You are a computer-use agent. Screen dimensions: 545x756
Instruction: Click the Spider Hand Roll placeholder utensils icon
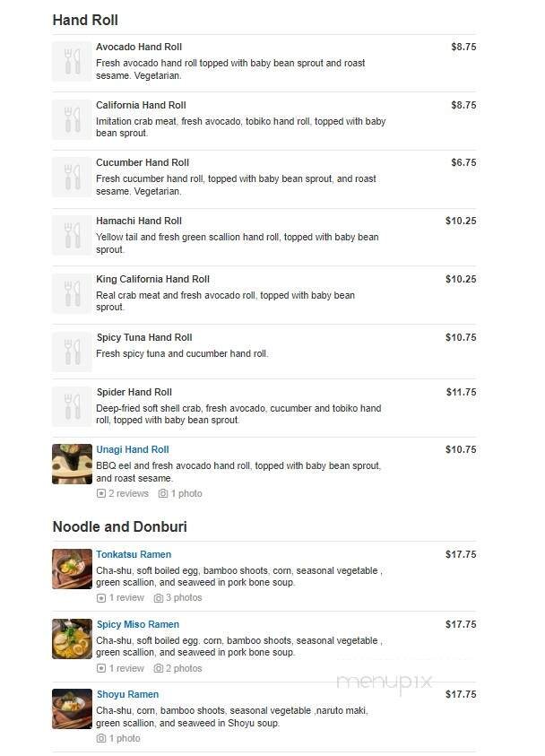click(72, 406)
